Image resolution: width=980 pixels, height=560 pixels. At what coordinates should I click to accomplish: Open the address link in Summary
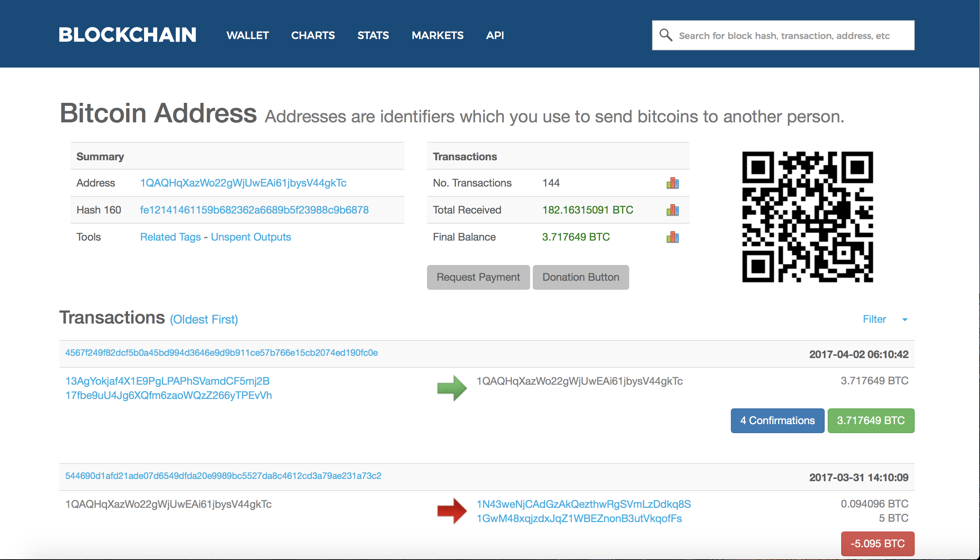click(243, 183)
